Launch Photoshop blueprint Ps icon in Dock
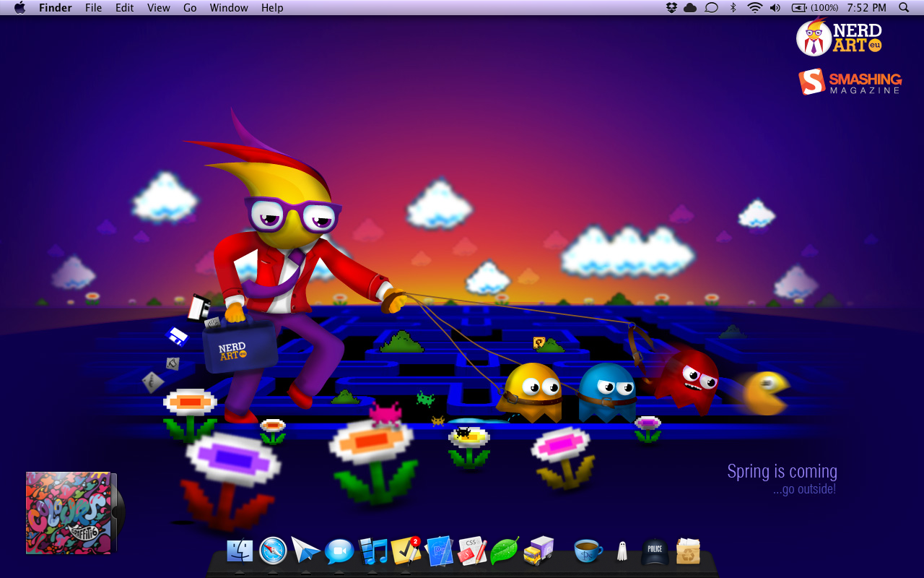 pyautogui.click(x=439, y=551)
